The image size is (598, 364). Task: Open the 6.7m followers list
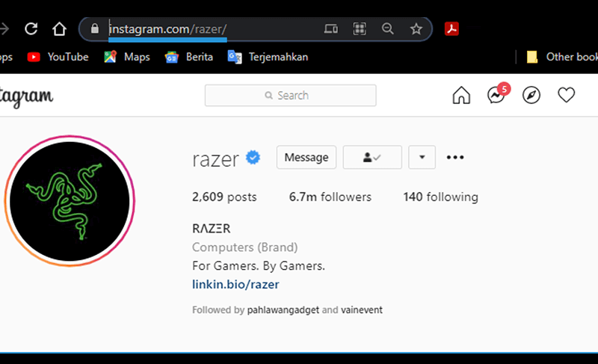(330, 197)
